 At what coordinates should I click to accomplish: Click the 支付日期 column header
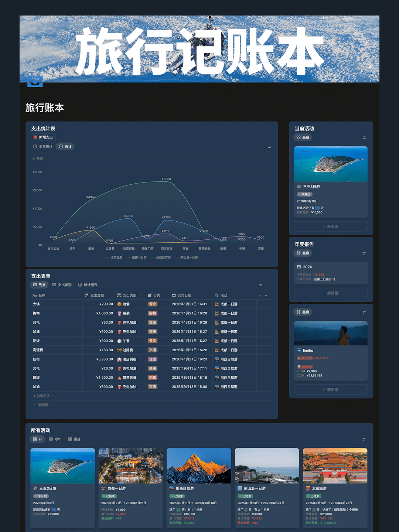pyautogui.click(x=184, y=295)
